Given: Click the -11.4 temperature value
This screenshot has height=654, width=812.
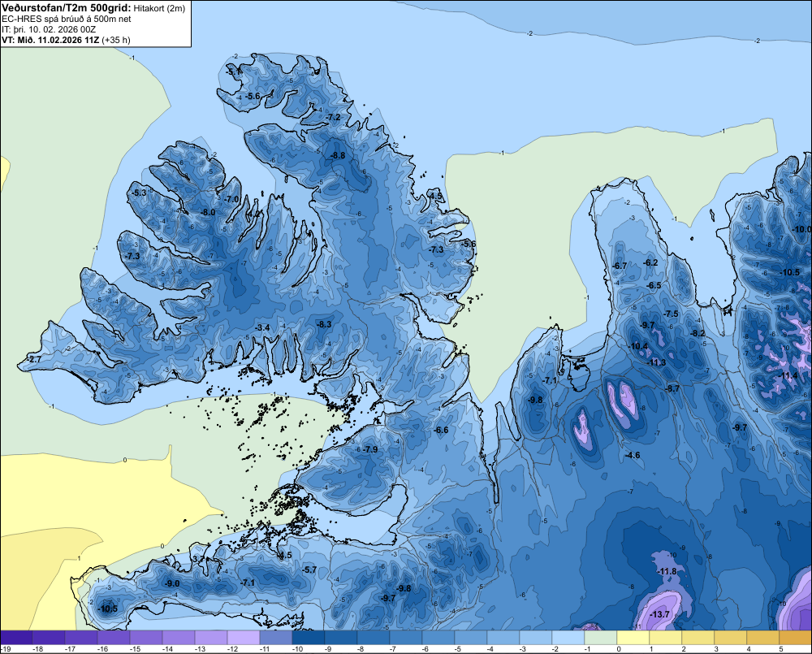Looking at the screenshot, I should 788,375.
